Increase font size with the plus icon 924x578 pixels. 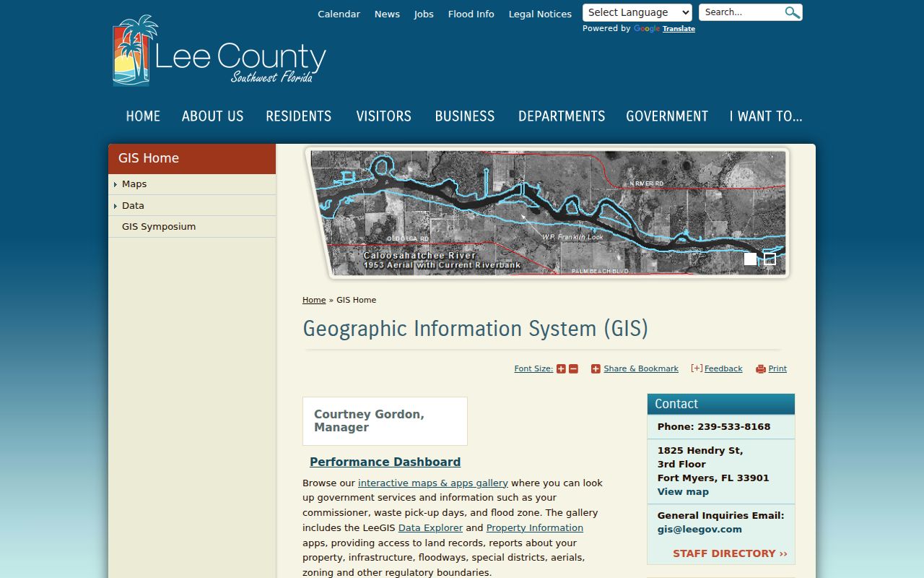click(x=561, y=368)
